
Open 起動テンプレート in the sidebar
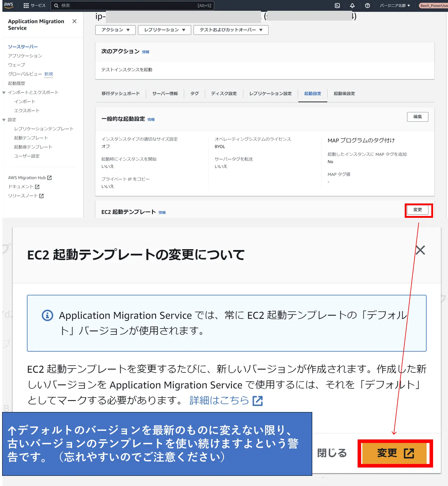tap(31, 138)
